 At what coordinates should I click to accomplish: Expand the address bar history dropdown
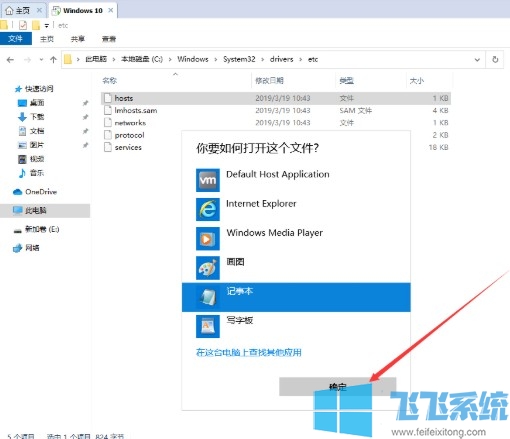pos(477,60)
